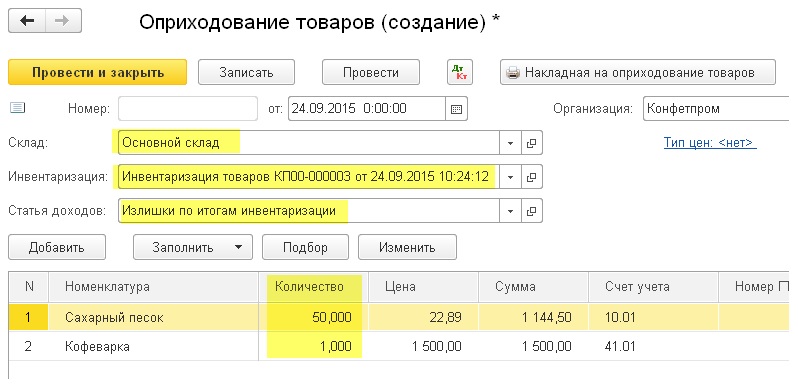This screenshot has height=392, width=798.
Task: Click the back navigation arrow
Action: 27,21
